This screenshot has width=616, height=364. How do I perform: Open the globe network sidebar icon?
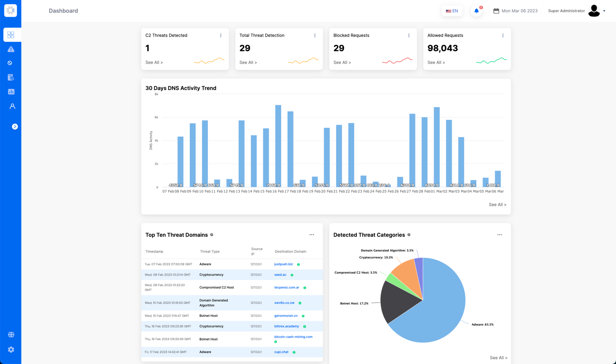(11, 335)
